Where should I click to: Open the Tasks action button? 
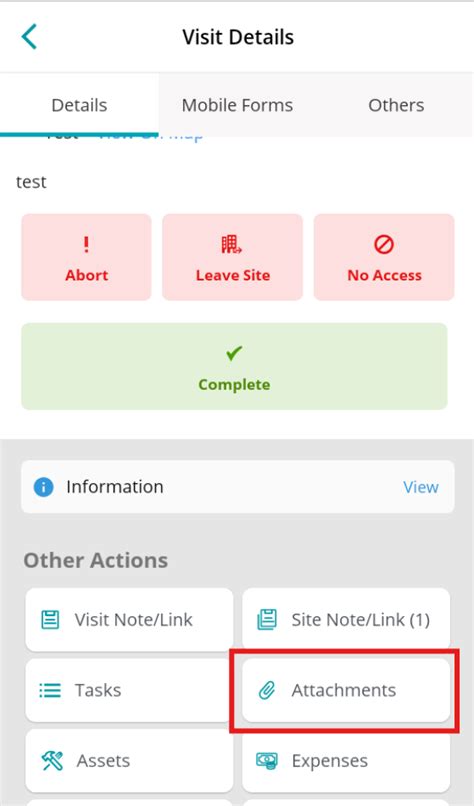(x=129, y=690)
